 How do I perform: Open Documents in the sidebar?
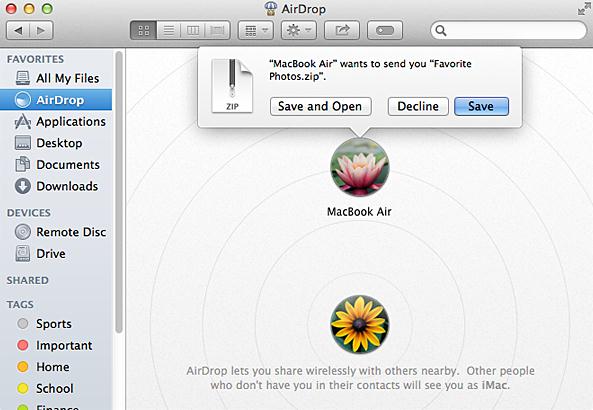[57, 165]
